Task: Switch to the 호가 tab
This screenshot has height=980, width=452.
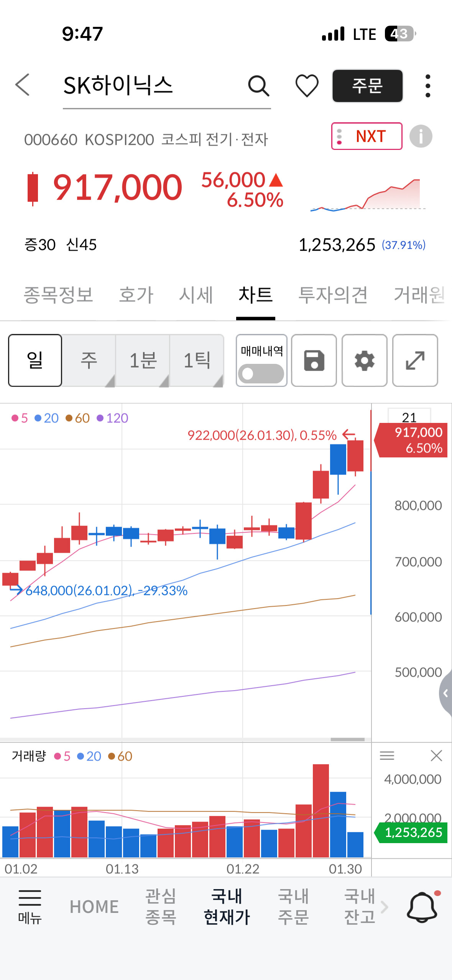Action: (136, 295)
